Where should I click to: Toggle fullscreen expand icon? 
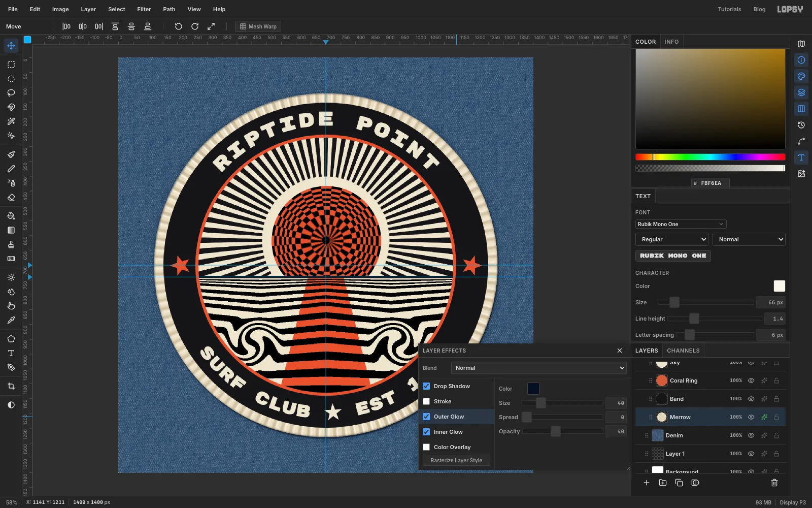(211, 26)
